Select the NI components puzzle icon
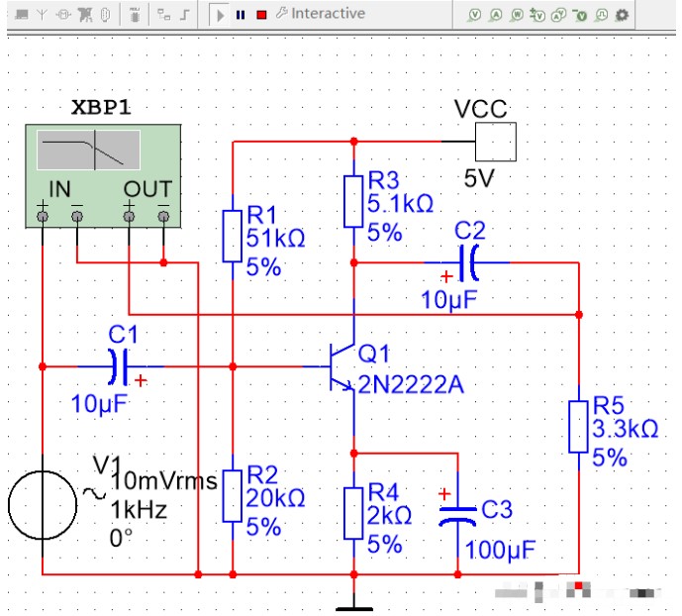 click(x=85, y=15)
